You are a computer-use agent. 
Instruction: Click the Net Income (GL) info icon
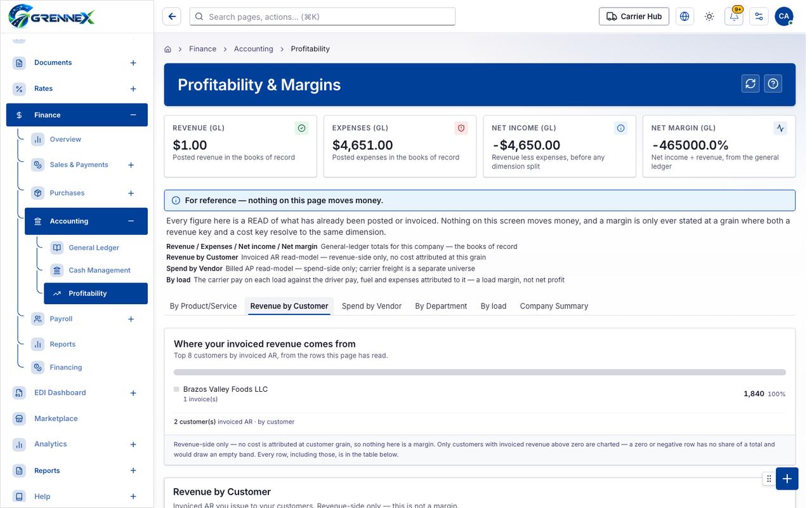[x=621, y=128]
